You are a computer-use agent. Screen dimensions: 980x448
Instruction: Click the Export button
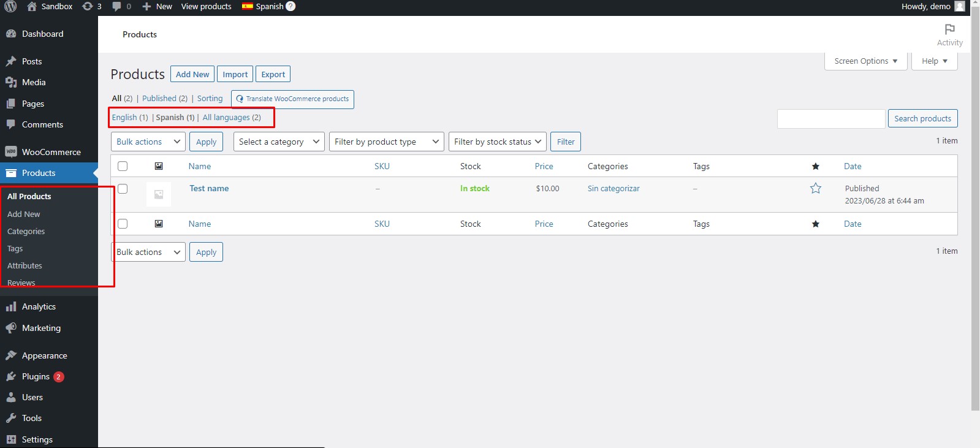coord(273,74)
